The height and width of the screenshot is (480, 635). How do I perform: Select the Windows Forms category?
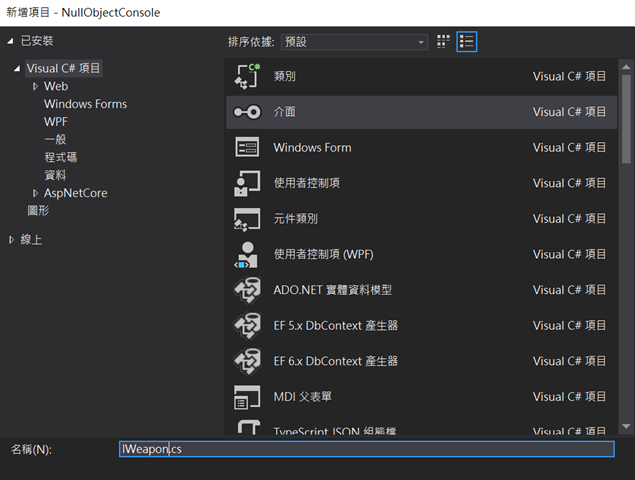[x=85, y=104]
